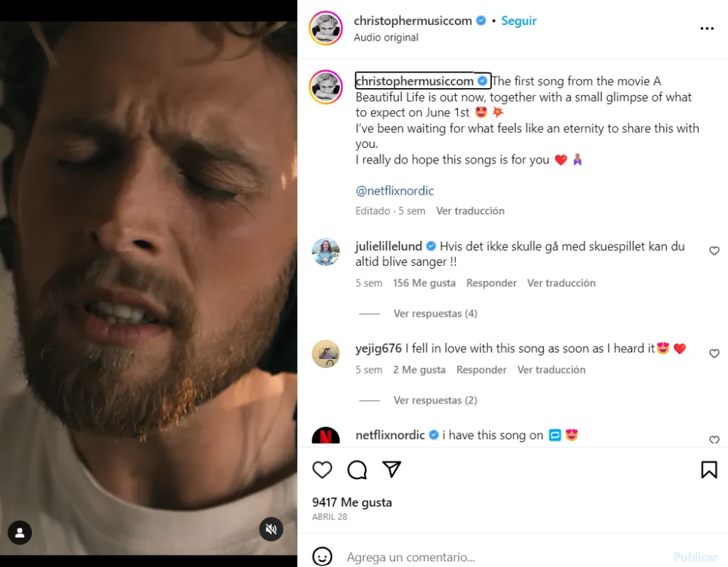Share the post via paper plane icon

(x=392, y=470)
